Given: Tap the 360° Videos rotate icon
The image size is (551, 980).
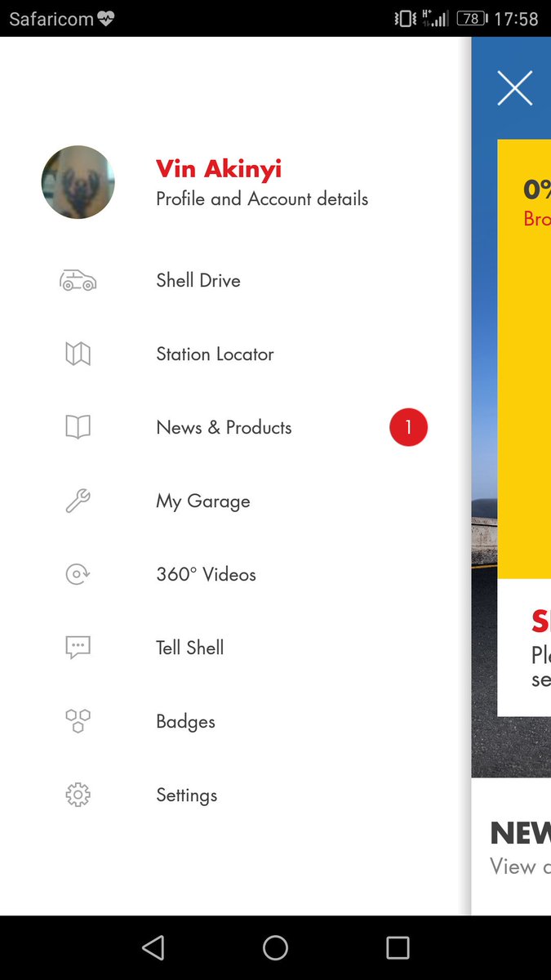Looking at the screenshot, I should pyautogui.click(x=78, y=574).
